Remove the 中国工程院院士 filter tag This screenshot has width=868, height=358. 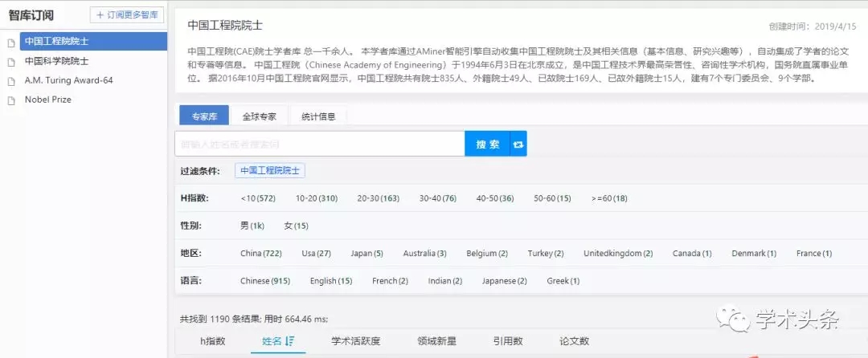point(269,171)
